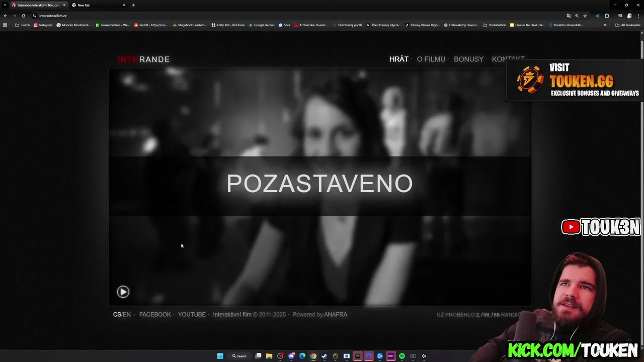Open the apps grid in bookmarks bar
Image resolution: width=644 pixels, height=362 pixels.
pos(5,25)
